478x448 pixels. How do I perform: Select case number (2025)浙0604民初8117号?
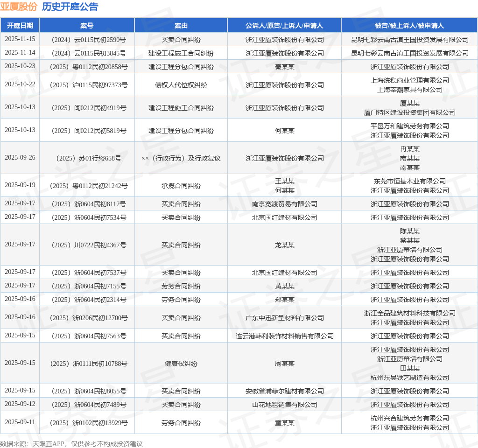coord(89,204)
